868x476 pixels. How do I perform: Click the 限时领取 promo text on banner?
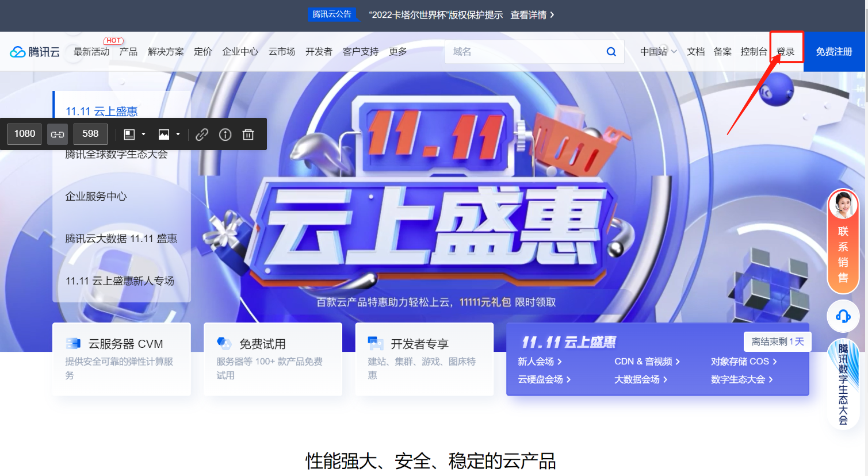[x=535, y=302]
